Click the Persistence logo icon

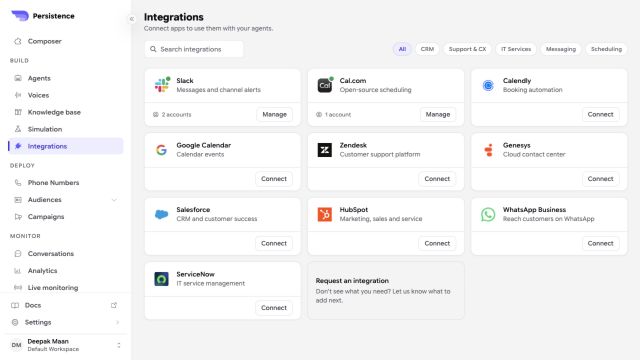pyautogui.click(x=20, y=16)
